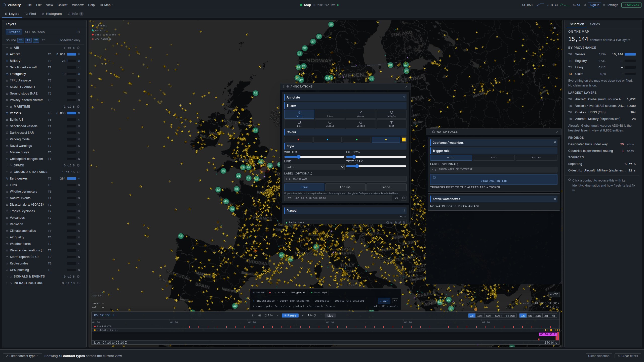This screenshot has height=362, width=644.
Task: Open the COP button on map
Action: point(554,294)
